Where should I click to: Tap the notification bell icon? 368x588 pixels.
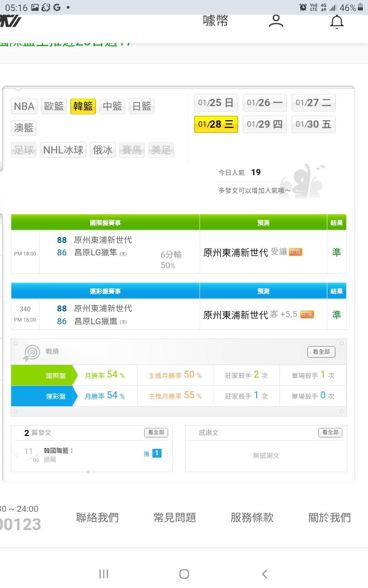(337, 21)
